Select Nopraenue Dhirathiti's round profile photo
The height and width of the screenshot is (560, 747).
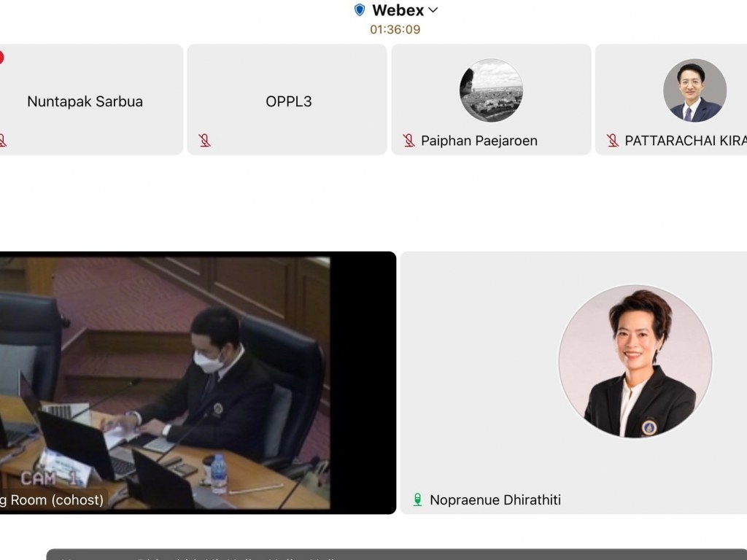coord(635,362)
